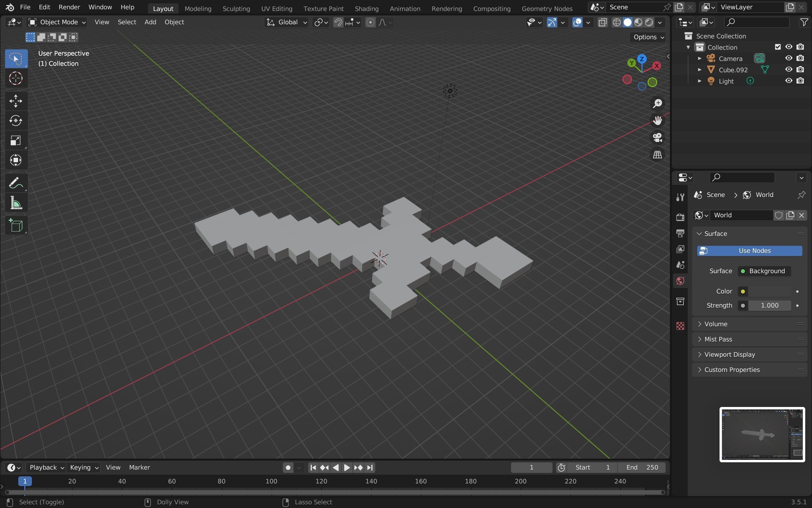This screenshot has width=812, height=508.
Task: Open the Render menu
Action: tap(69, 7)
